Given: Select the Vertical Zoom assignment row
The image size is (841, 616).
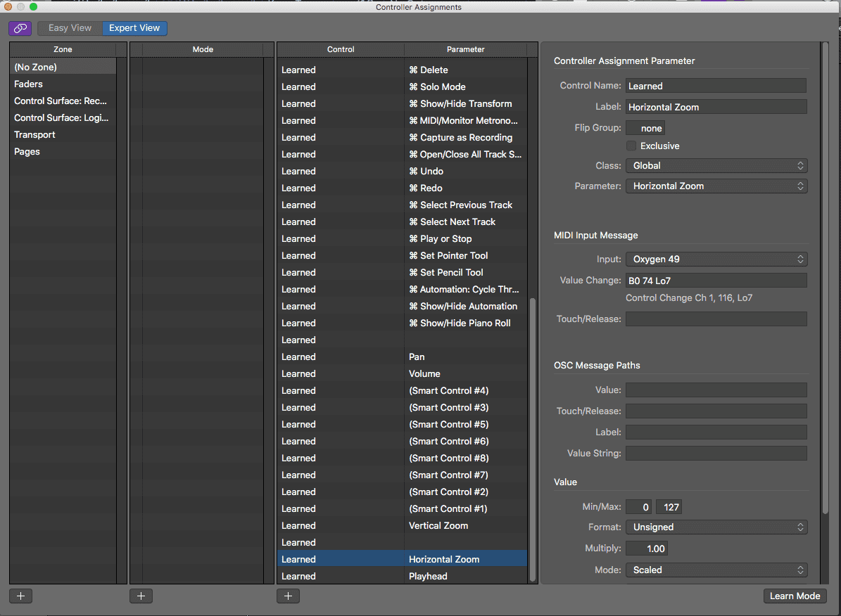Looking at the screenshot, I should 402,526.
